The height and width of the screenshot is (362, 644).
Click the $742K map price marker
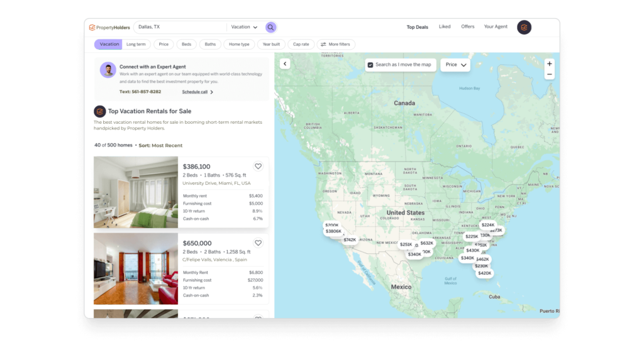click(x=350, y=239)
